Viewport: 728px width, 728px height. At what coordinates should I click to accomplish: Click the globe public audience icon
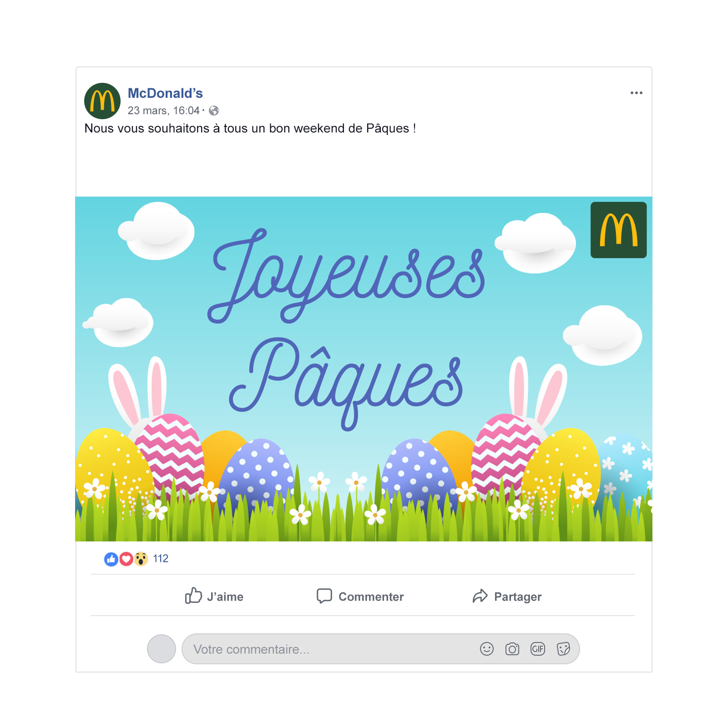[214, 111]
